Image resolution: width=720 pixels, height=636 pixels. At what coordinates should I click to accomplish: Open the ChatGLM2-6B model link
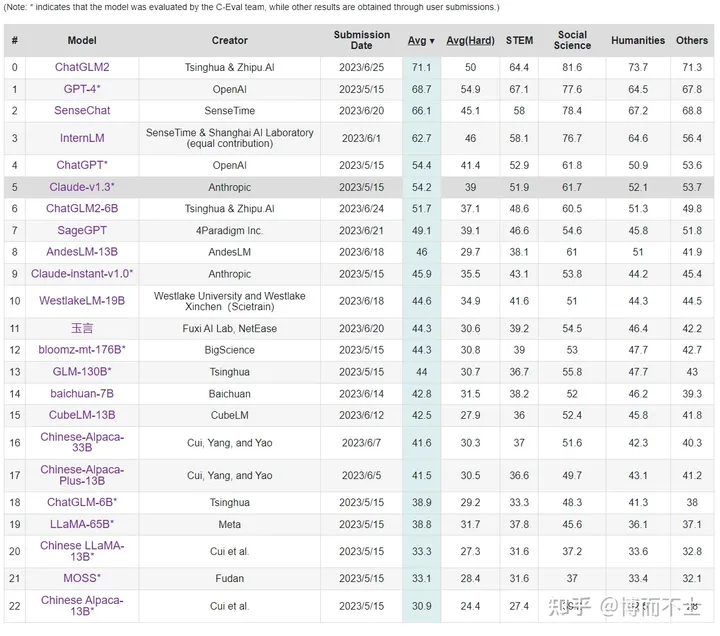tap(82, 208)
